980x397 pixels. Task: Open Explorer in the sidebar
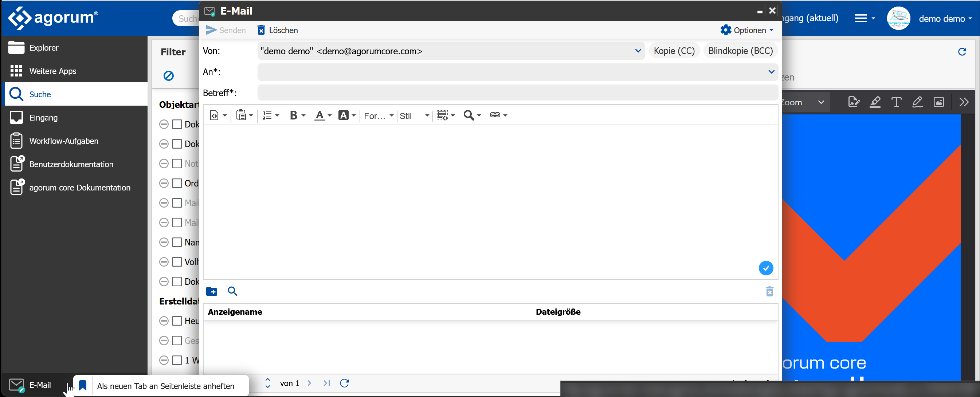(75, 48)
